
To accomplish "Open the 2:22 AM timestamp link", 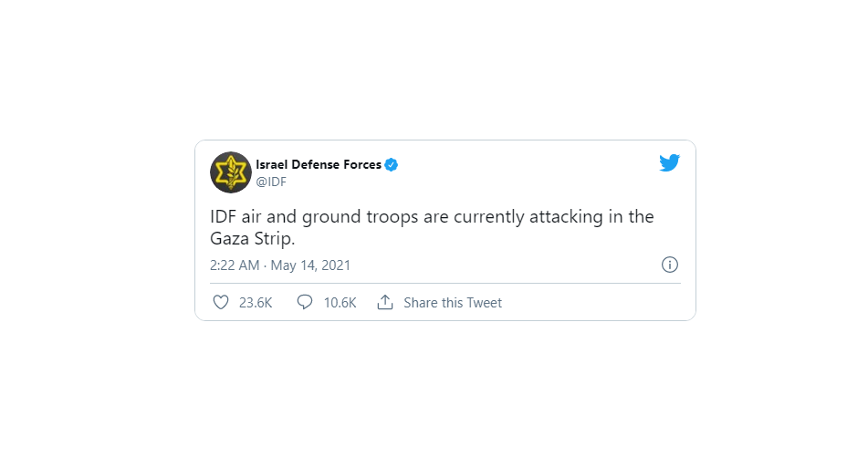I will pyautogui.click(x=235, y=265).
